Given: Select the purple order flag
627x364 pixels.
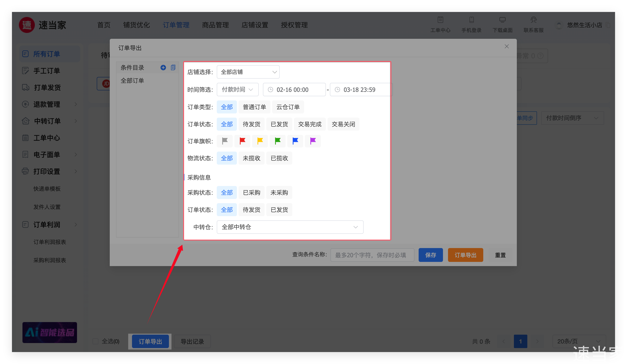Looking at the screenshot, I should [313, 141].
